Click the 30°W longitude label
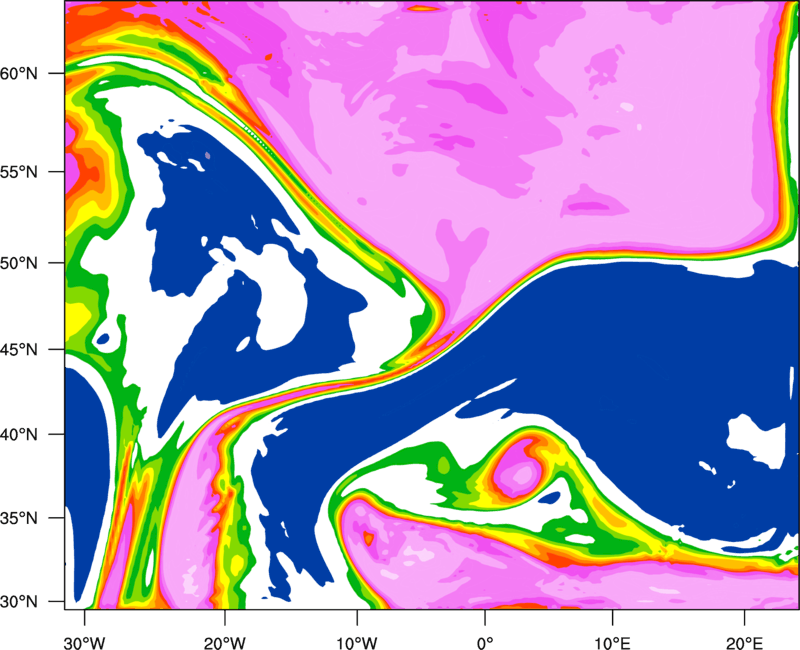Screen dimensions: 800x650 tap(85, 643)
